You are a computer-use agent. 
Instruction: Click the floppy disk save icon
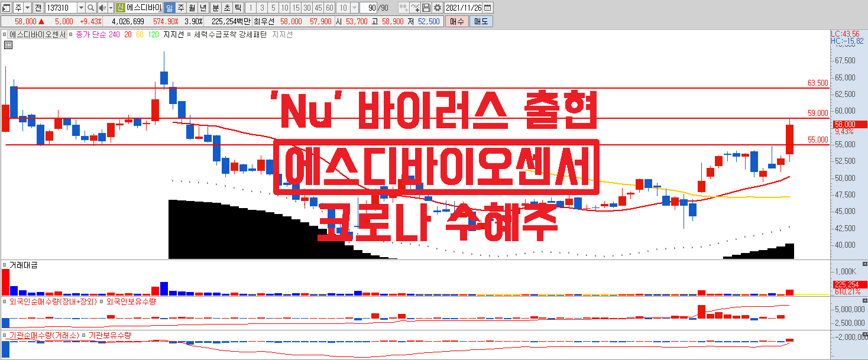[426, 8]
